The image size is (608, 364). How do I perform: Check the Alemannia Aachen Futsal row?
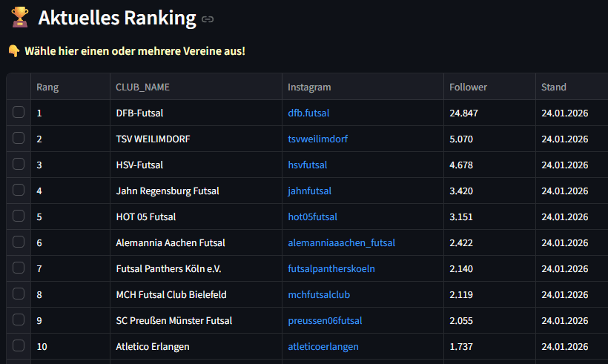click(19, 242)
